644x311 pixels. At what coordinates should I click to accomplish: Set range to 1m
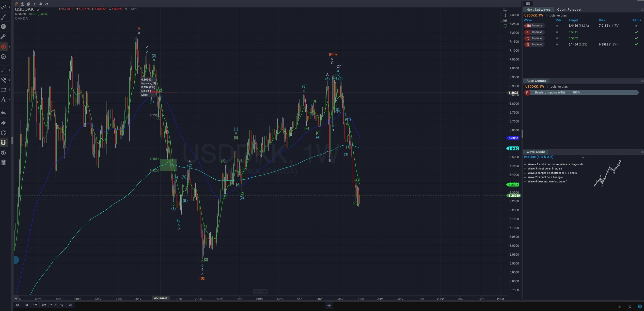click(35, 305)
